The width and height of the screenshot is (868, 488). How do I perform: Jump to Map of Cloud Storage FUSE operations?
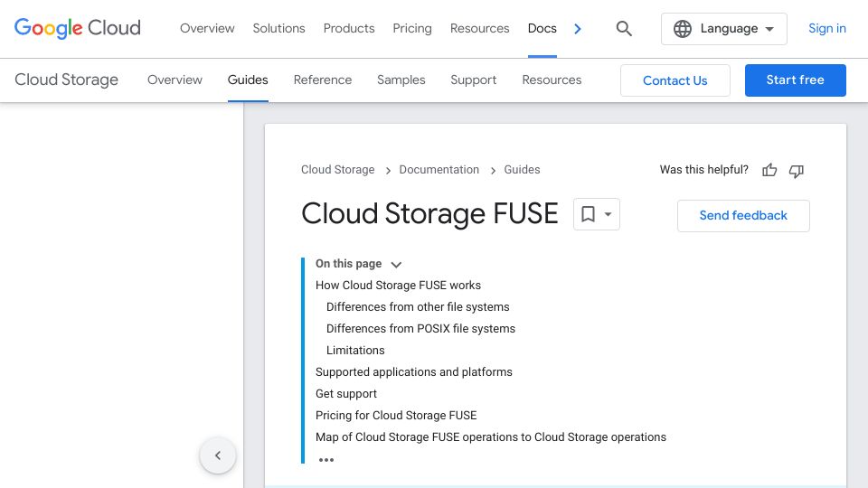tap(491, 437)
